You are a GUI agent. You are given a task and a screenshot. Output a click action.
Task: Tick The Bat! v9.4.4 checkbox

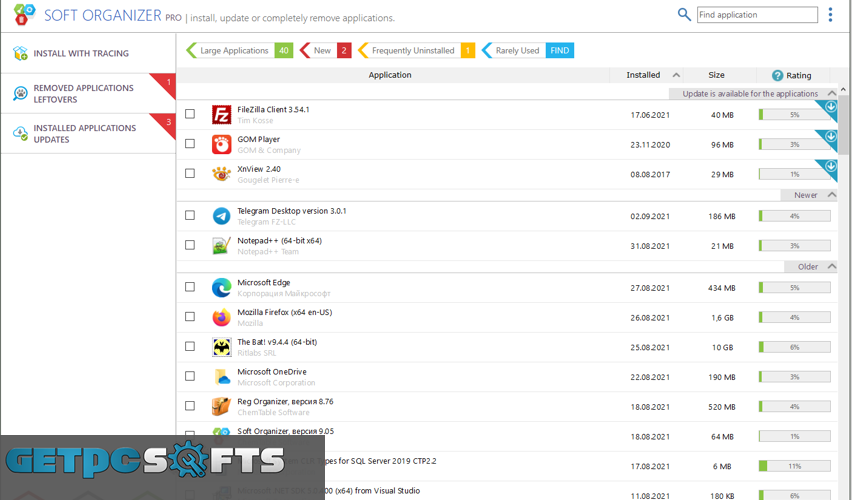click(x=190, y=346)
